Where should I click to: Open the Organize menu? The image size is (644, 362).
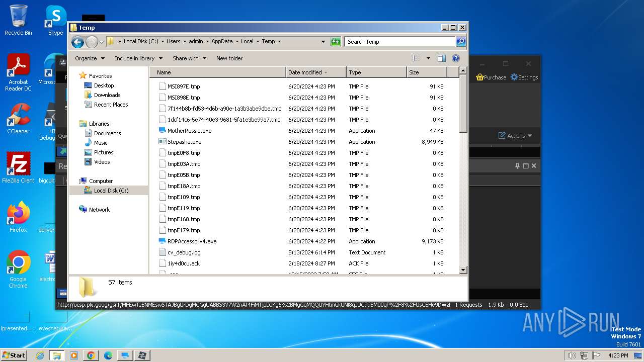click(90, 58)
